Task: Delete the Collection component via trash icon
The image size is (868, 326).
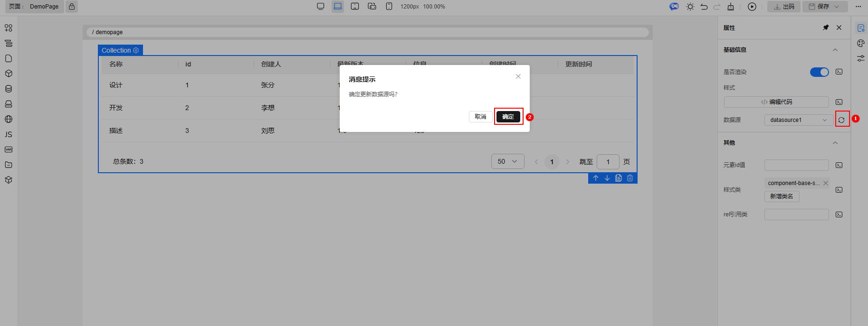Action: coord(630,178)
